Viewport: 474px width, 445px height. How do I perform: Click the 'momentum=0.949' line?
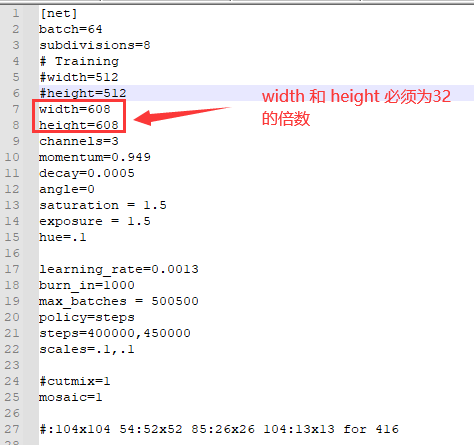tap(95, 157)
